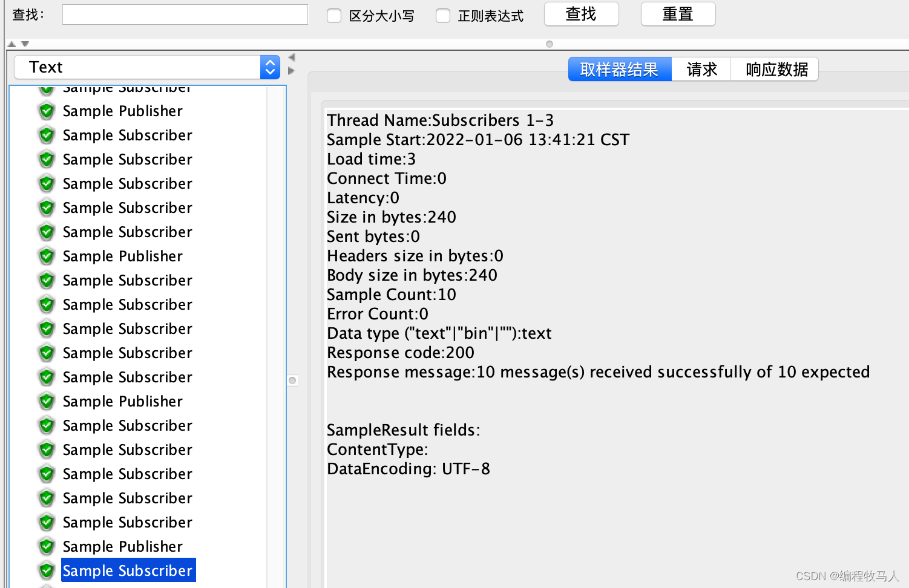The image size is (909, 588).
Task: Click the 'SampleResult fields:' line
Action: point(404,430)
